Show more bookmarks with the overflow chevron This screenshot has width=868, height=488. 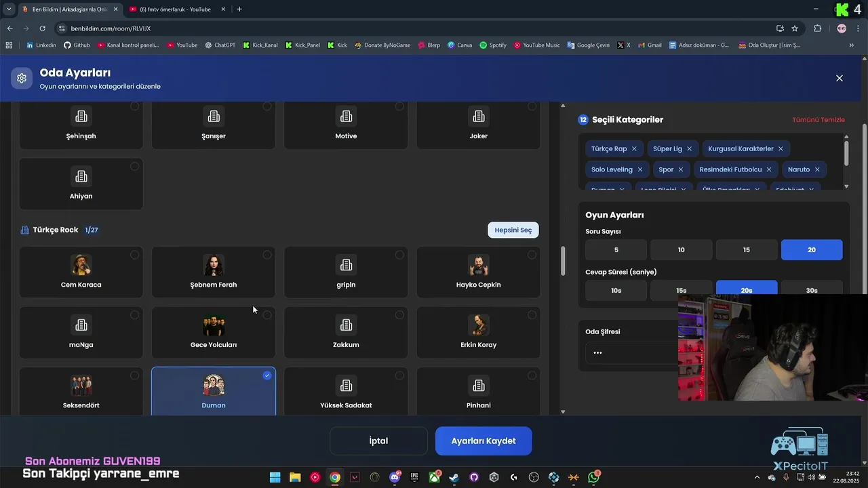point(852,45)
